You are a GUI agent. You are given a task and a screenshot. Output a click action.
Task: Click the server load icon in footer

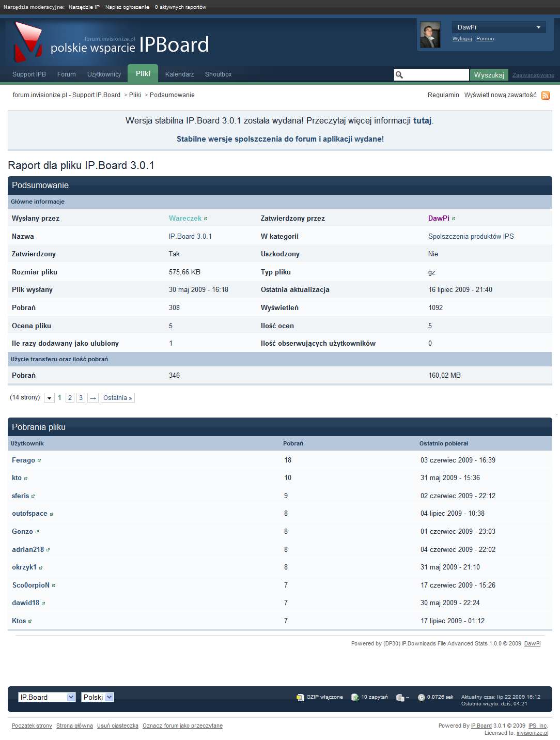tap(400, 697)
